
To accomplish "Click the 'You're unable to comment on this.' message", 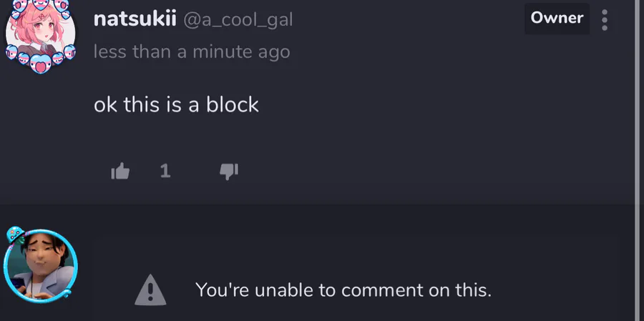I will coord(343,290).
